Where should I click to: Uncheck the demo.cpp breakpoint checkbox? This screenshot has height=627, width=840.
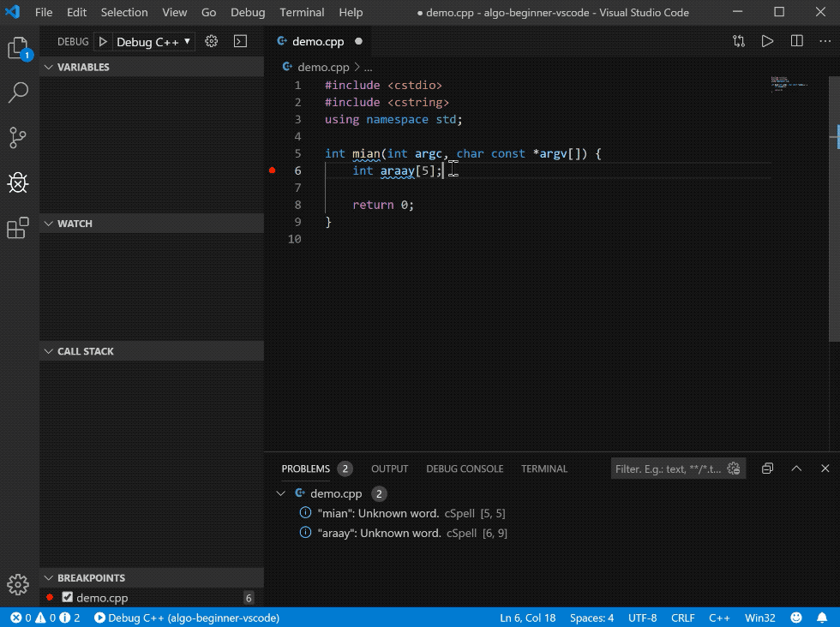click(x=68, y=598)
